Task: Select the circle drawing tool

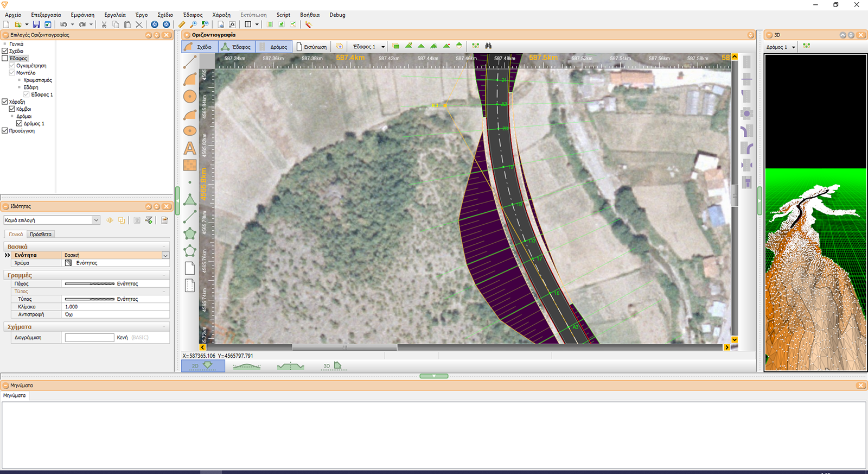Action: [x=190, y=97]
